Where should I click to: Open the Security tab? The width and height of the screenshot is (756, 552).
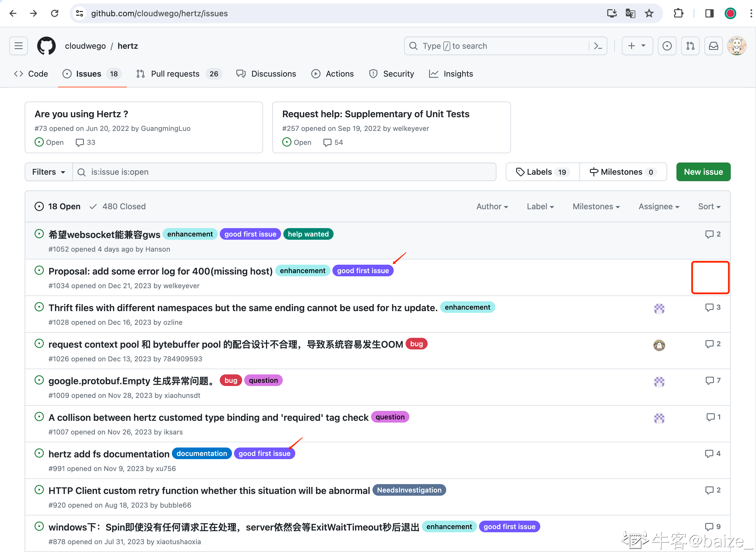(x=391, y=74)
